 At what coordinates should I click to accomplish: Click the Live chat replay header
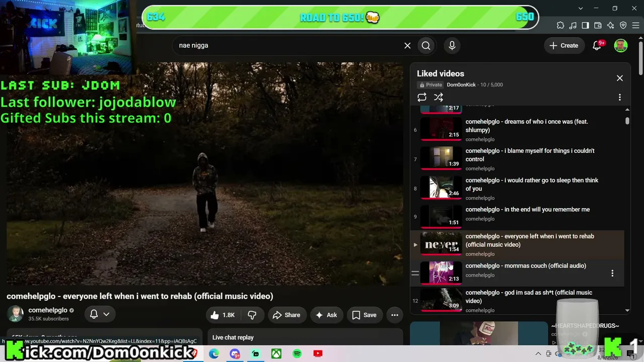[233, 337]
